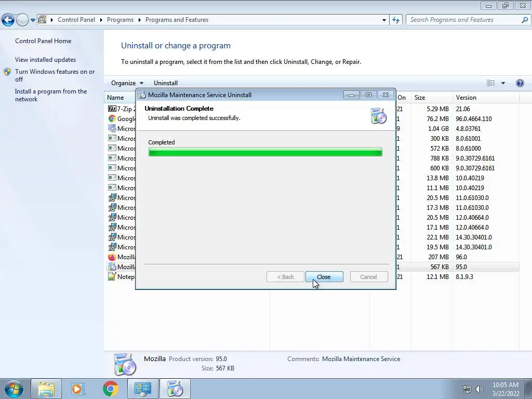Switch to the uninstaller taskbar item
The image size is (532, 399).
point(175,389)
